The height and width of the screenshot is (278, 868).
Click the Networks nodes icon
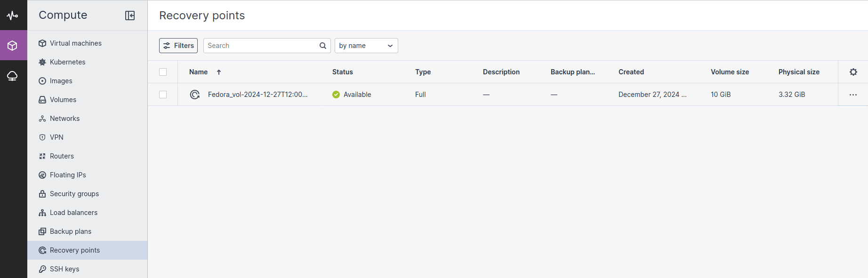[42, 119]
